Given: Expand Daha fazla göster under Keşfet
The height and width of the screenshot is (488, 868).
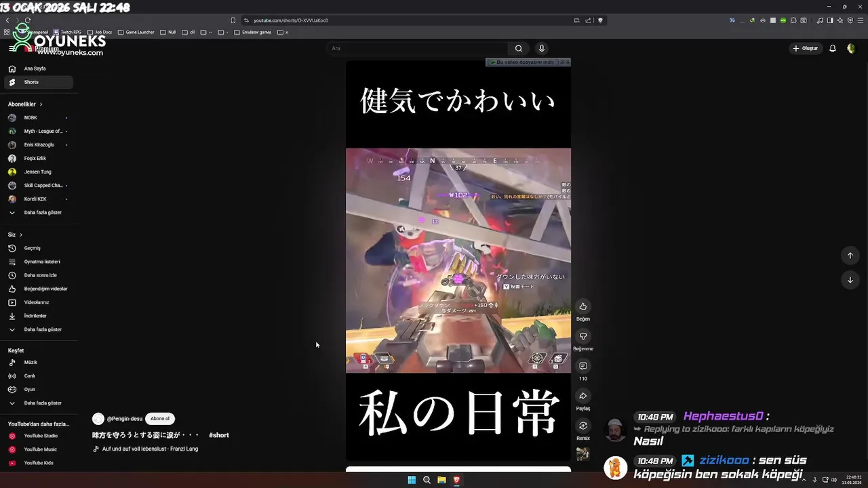Looking at the screenshot, I should [39, 403].
